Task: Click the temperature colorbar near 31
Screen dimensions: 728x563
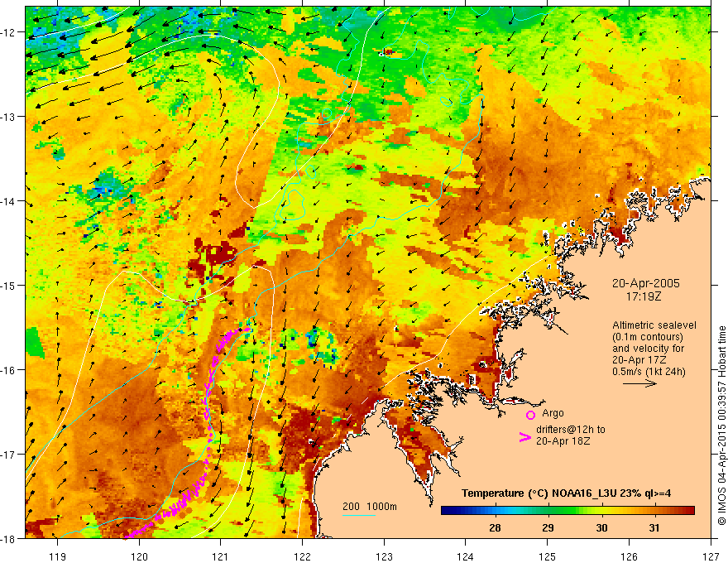Action: (x=654, y=510)
